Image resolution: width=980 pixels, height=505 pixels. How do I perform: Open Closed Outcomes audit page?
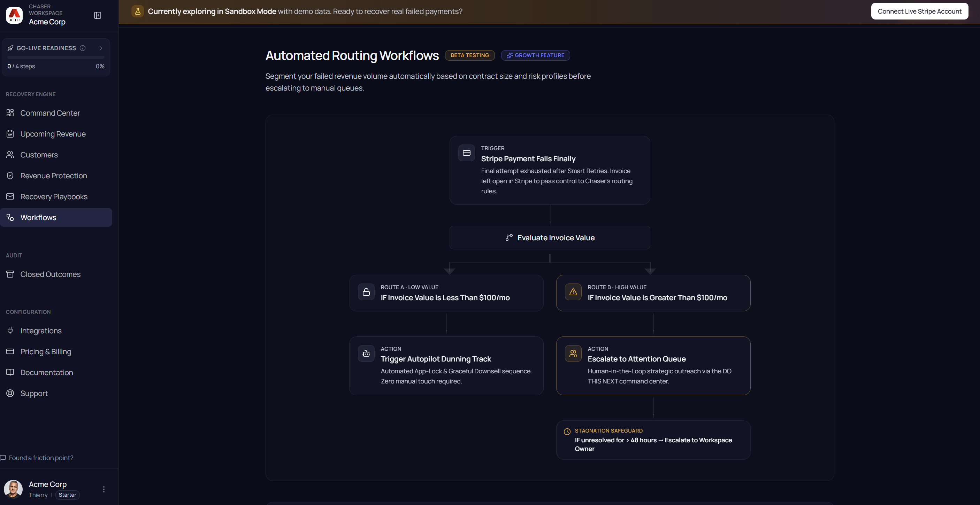click(x=56, y=274)
